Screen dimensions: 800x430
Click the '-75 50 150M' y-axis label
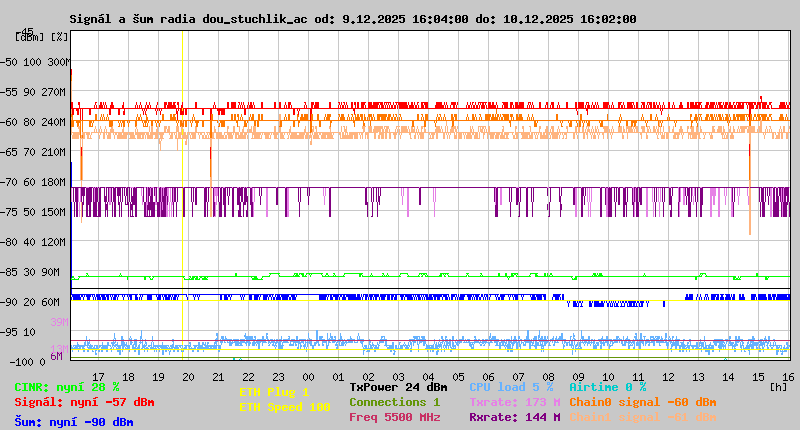(x=33, y=212)
